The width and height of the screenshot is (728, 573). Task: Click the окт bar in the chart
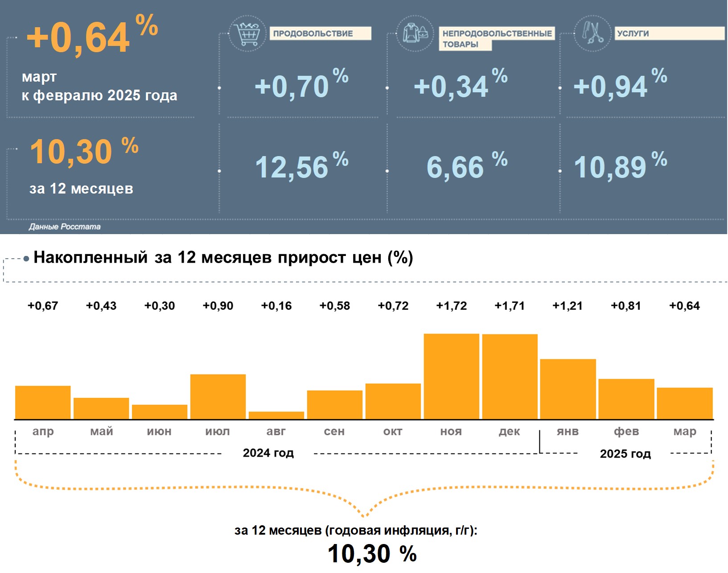click(x=393, y=401)
